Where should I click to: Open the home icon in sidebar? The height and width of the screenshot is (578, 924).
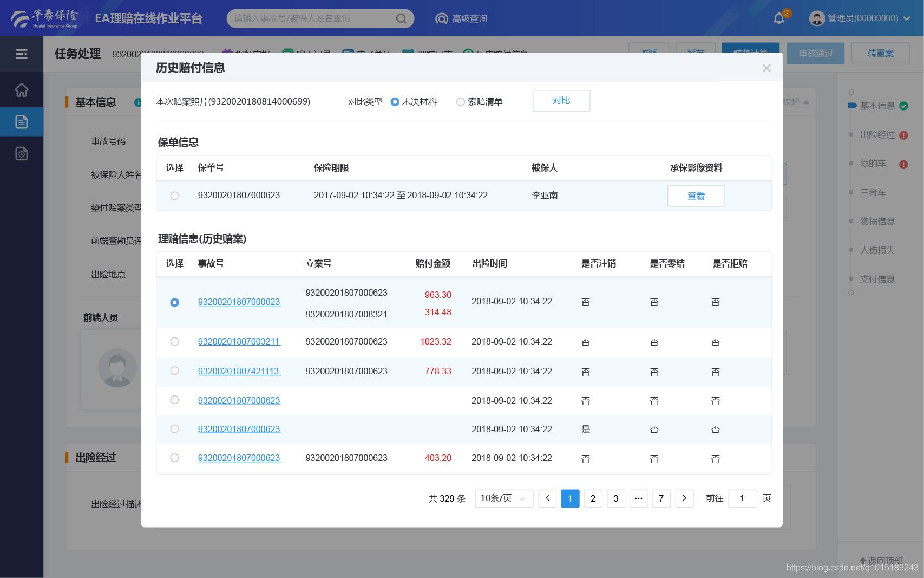point(22,90)
